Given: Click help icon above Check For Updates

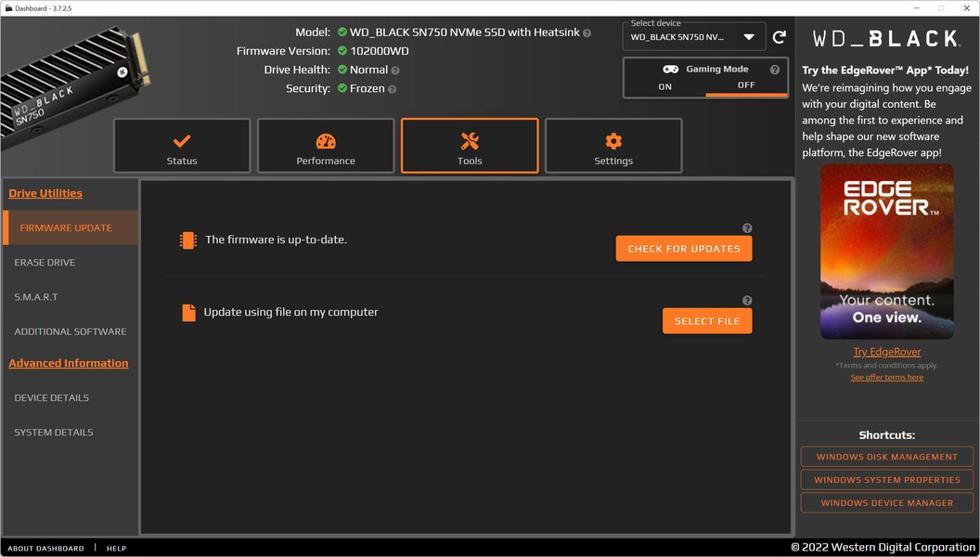Looking at the screenshot, I should 747,228.
